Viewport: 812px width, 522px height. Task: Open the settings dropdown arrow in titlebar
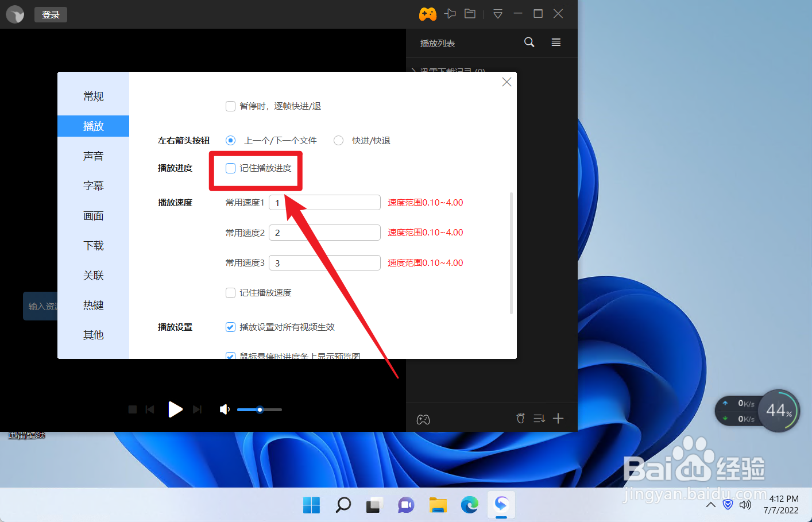497,14
